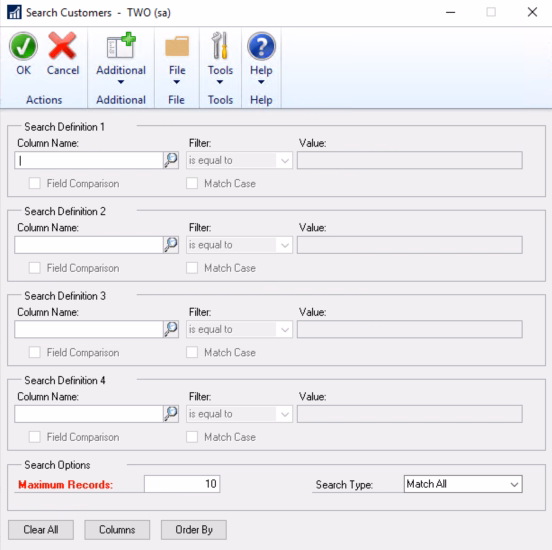
Task: Enable Field Comparison in Search Definition 1
Action: coord(34,183)
